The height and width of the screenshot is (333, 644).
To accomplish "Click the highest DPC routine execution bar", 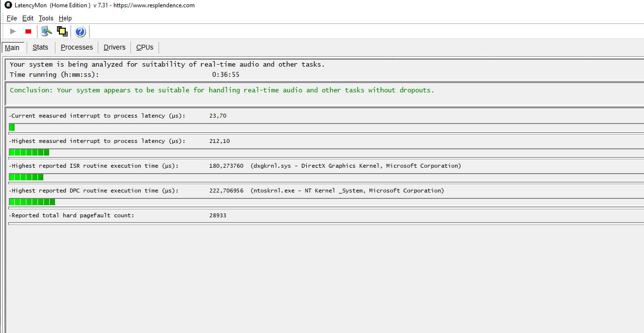I will coord(326,202).
